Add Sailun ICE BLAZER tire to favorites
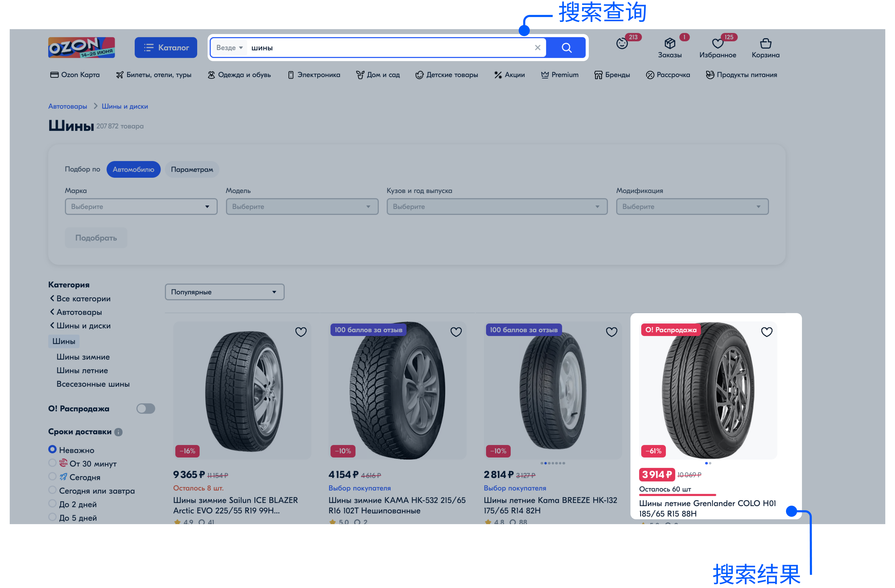This screenshot has height=588, width=895. coord(301,332)
